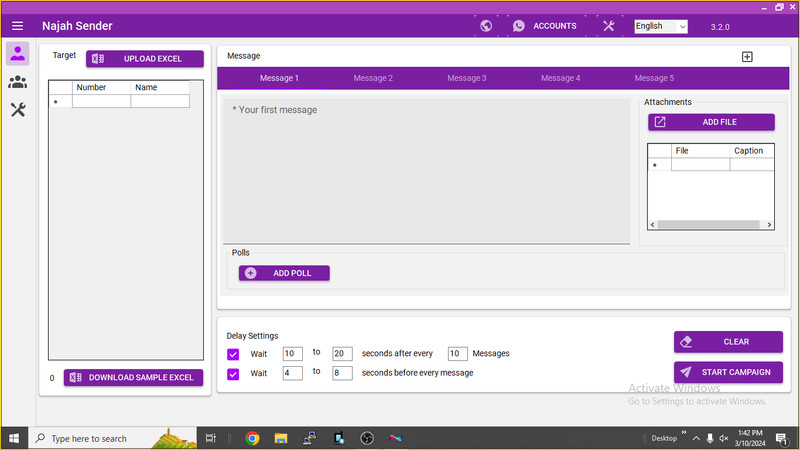The height and width of the screenshot is (450, 800).
Task: Click the attachments scroll right arrow
Action: (x=769, y=224)
